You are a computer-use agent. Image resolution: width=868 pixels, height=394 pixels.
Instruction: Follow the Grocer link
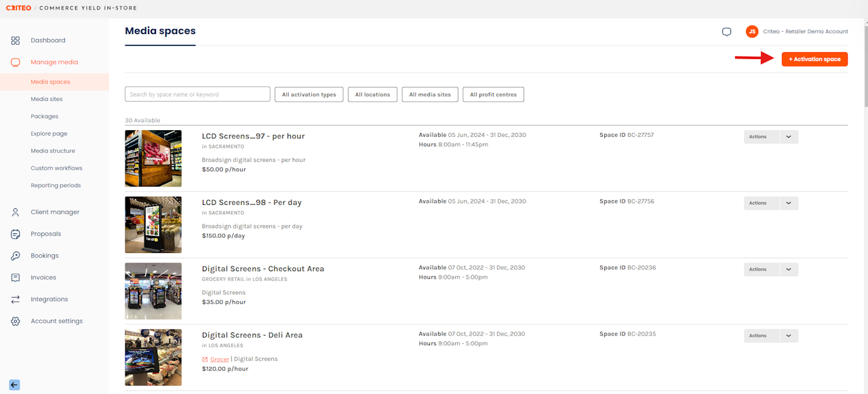point(220,359)
